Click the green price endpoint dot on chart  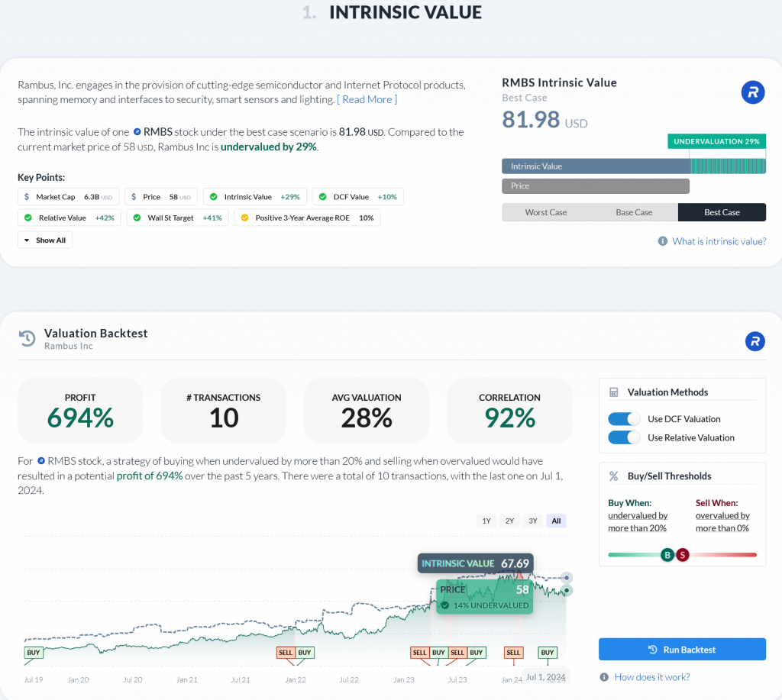pyautogui.click(x=566, y=590)
